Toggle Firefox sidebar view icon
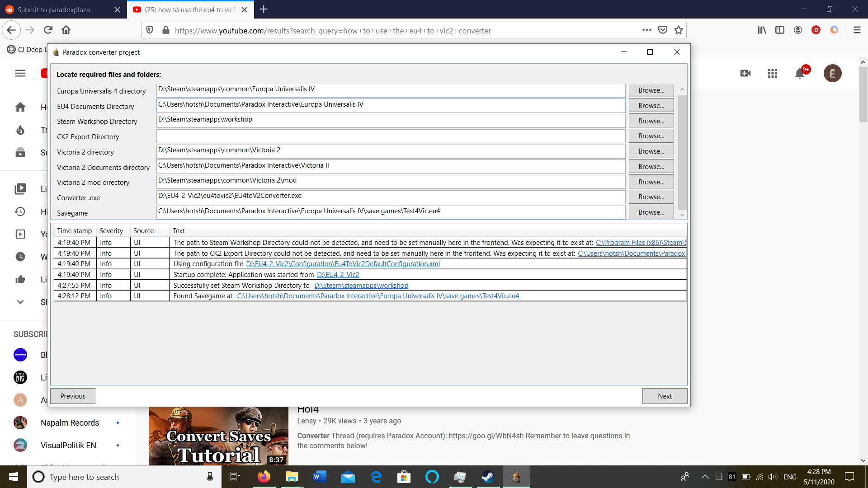868x488 pixels. pyautogui.click(x=780, y=30)
